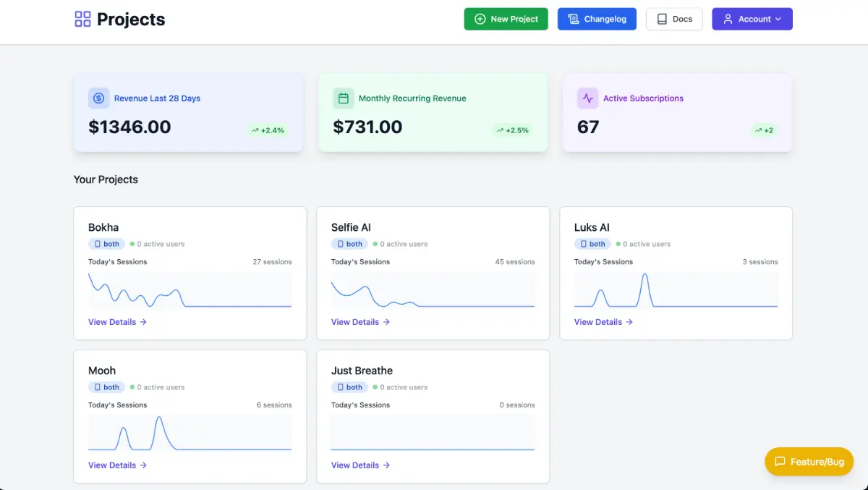Viewport: 868px width, 490px height.
Task: Click the scroll icon in Changelog button
Action: pos(574,19)
